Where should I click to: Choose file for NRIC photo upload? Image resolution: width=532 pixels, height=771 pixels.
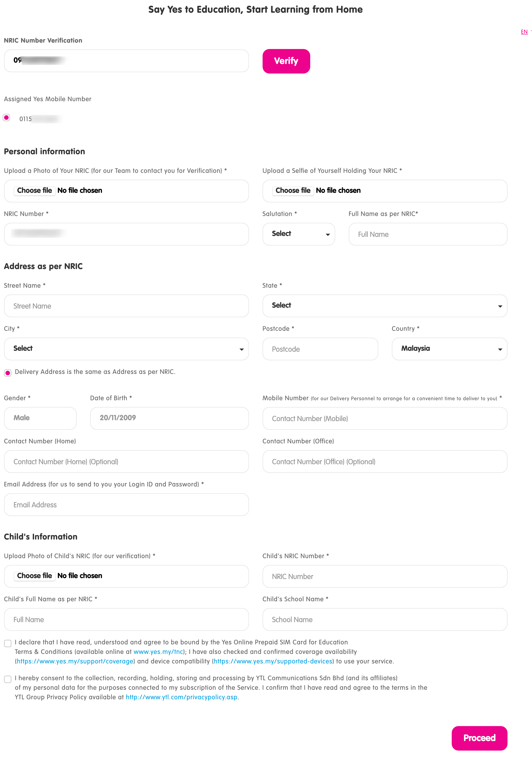tap(35, 190)
